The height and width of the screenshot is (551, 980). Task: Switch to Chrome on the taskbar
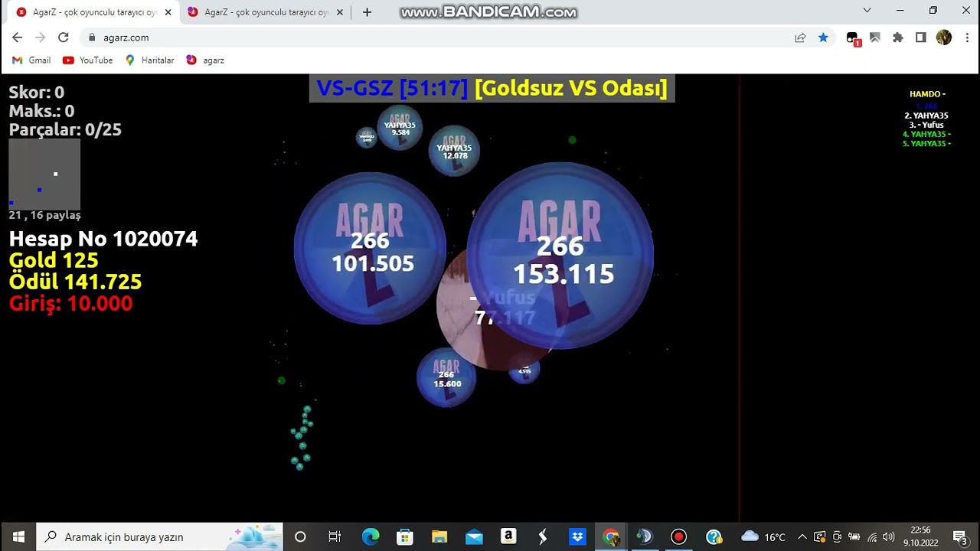click(611, 536)
